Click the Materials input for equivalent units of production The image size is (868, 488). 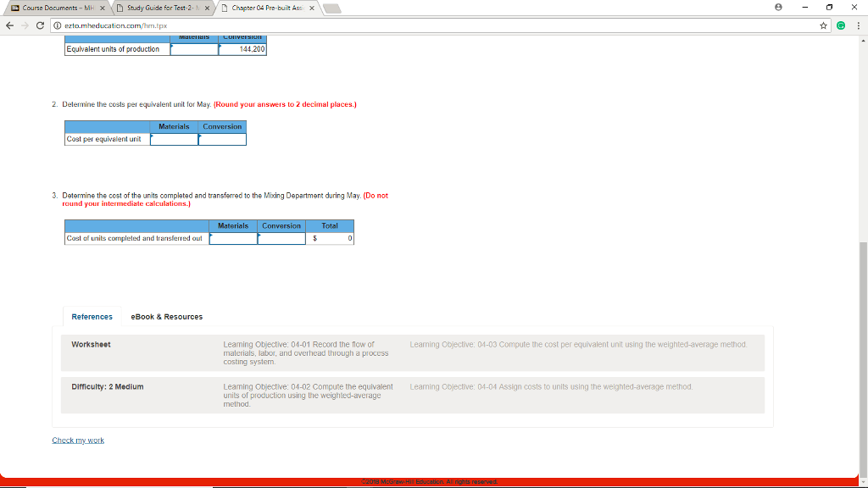pyautogui.click(x=194, y=48)
